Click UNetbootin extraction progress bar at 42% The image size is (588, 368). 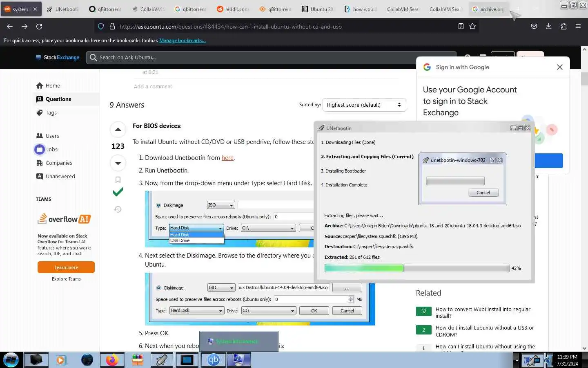417,268
